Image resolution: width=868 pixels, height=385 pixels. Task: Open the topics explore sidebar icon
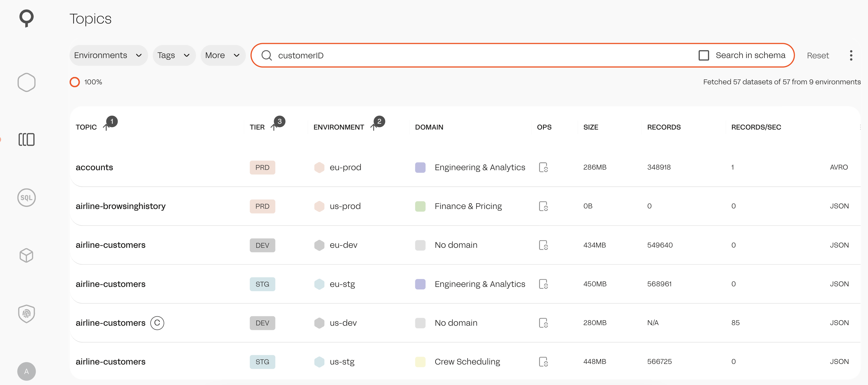click(x=26, y=139)
